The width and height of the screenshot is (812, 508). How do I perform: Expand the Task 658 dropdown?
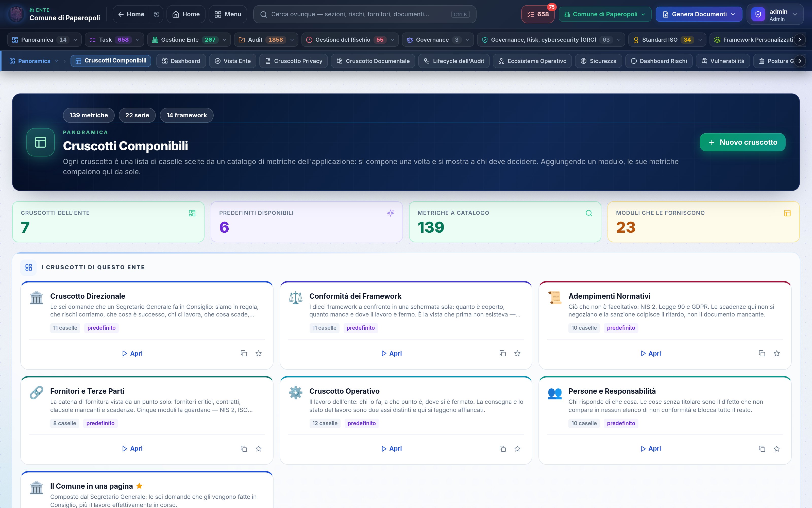pyautogui.click(x=114, y=40)
